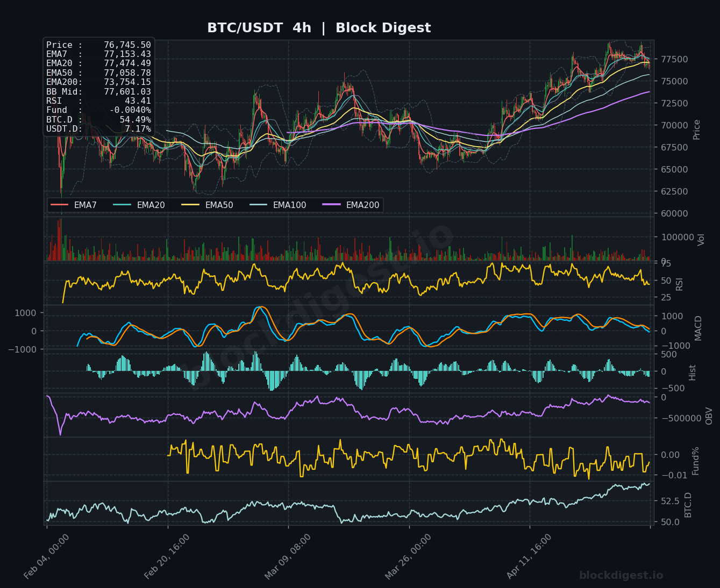Click the 52.5 BTC dominance tick
The image size is (720, 588).
[670, 501]
